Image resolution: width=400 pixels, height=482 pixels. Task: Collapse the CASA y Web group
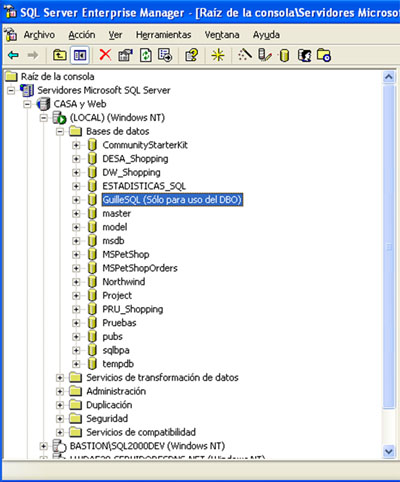[x=27, y=104]
